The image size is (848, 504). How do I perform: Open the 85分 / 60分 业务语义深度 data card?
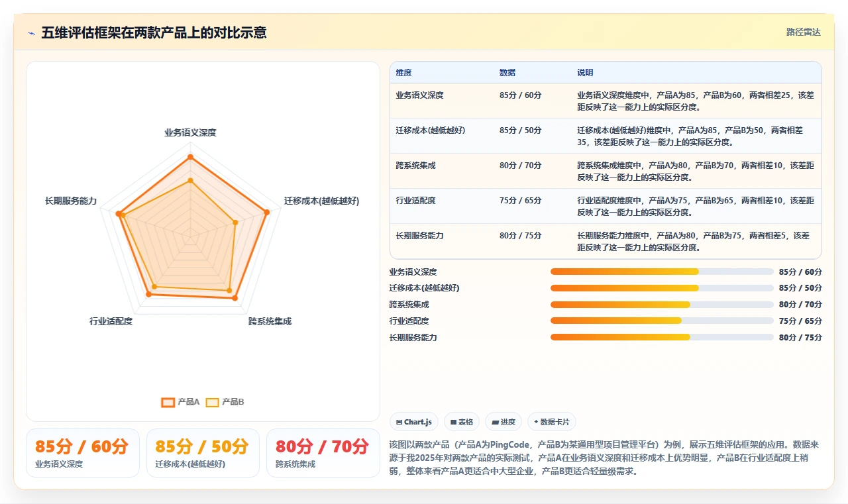(x=83, y=453)
